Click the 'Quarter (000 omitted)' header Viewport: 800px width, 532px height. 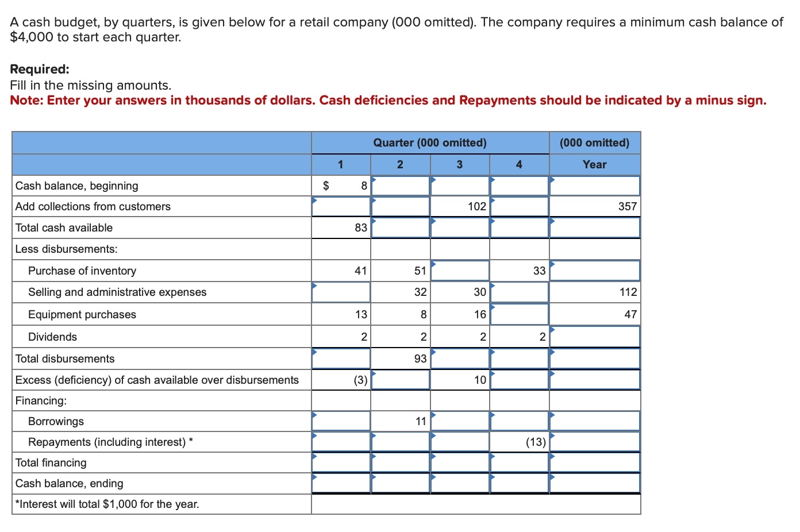(430, 142)
